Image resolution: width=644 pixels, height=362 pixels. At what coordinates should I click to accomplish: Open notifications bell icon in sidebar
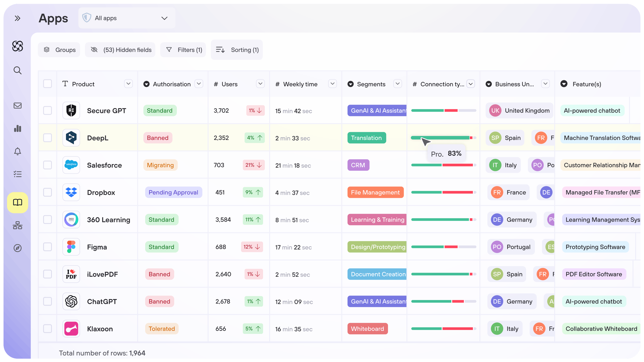(17, 151)
